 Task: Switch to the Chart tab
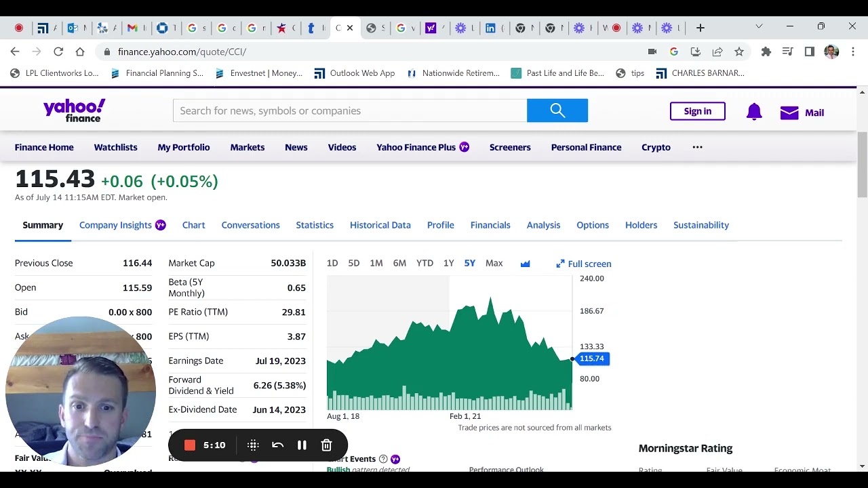193,225
